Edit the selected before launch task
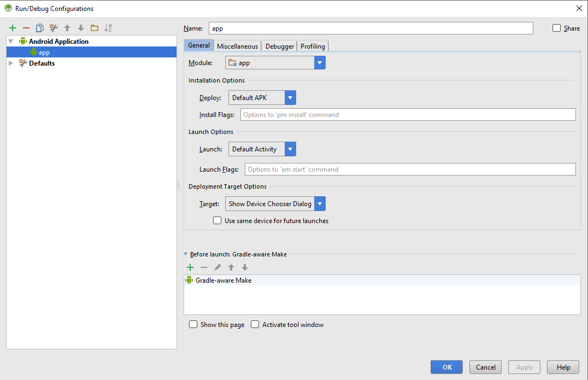The width and height of the screenshot is (588, 380). point(217,267)
